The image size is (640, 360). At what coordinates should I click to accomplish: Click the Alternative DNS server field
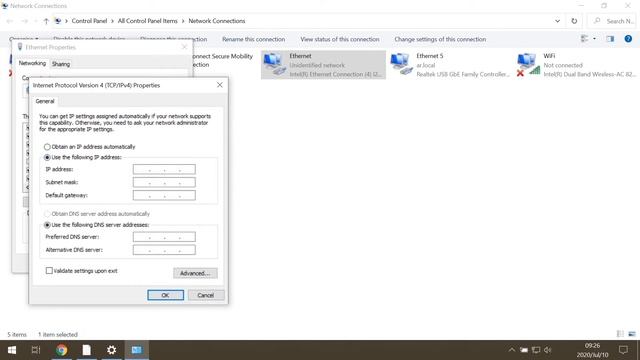164,250
